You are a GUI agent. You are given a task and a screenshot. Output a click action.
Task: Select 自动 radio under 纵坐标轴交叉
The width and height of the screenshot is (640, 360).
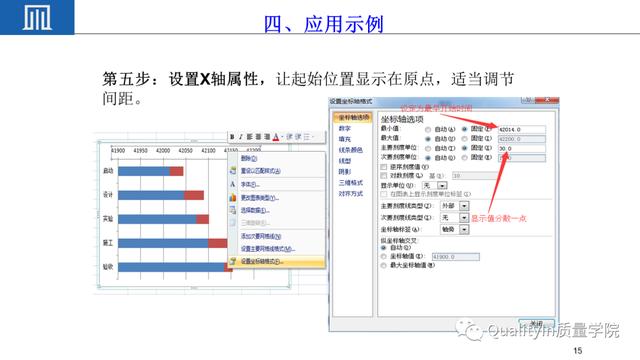click(x=383, y=247)
